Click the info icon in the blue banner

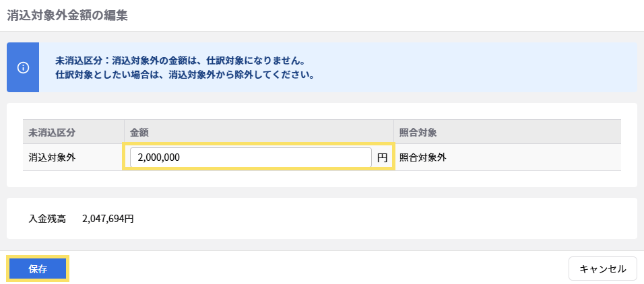(23, 67)
